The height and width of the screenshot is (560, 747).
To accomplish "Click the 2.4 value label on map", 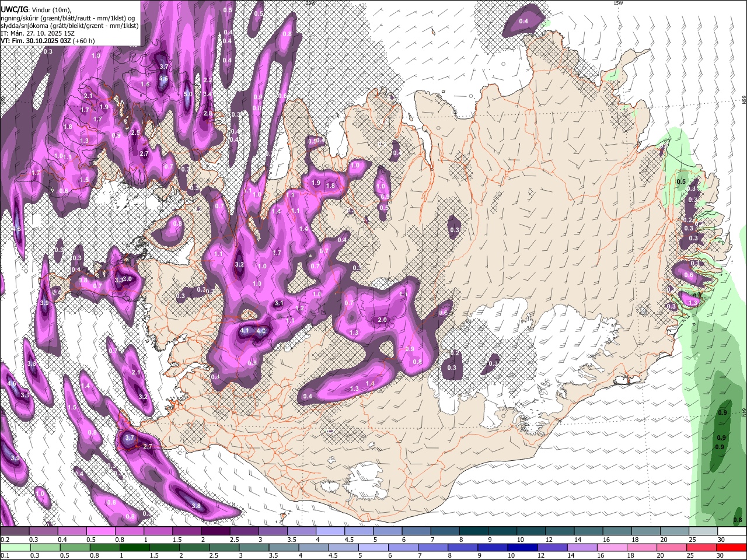I will tap(207, 94).
